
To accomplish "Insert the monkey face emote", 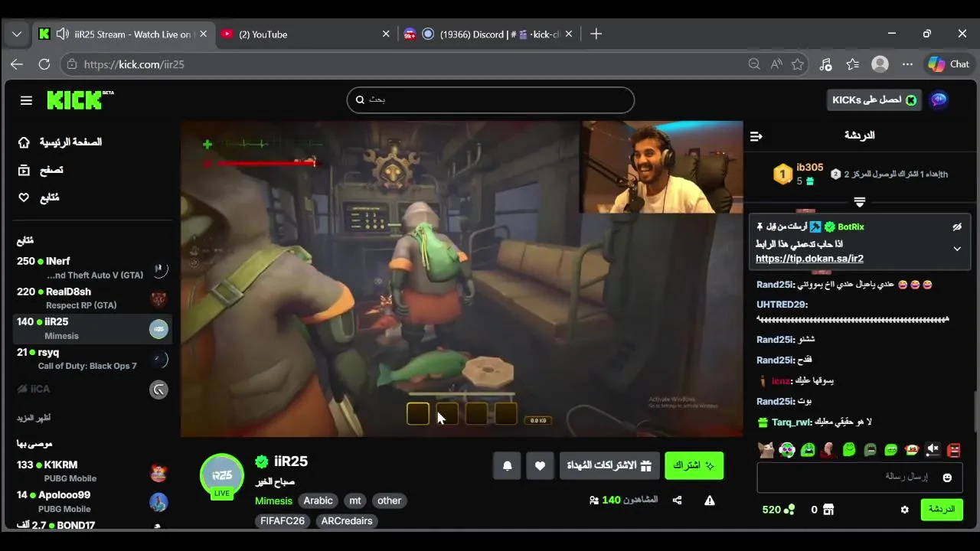I will coord(911,450).
